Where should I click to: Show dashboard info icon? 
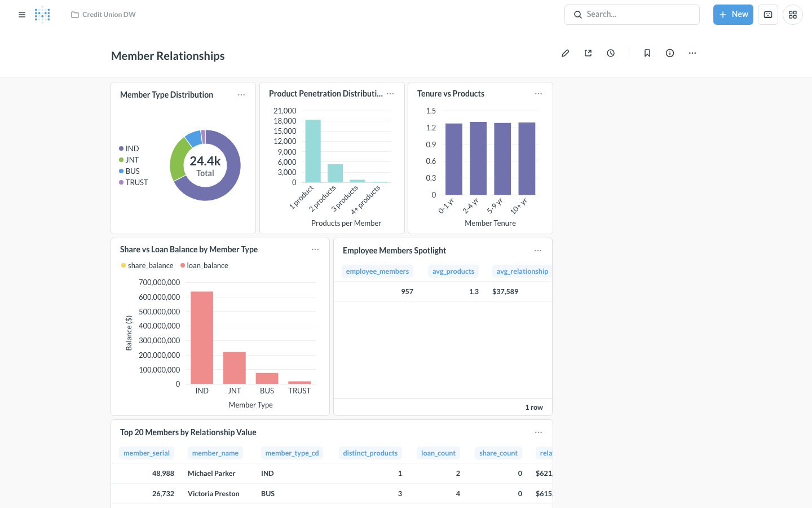[x=670, y=53]
